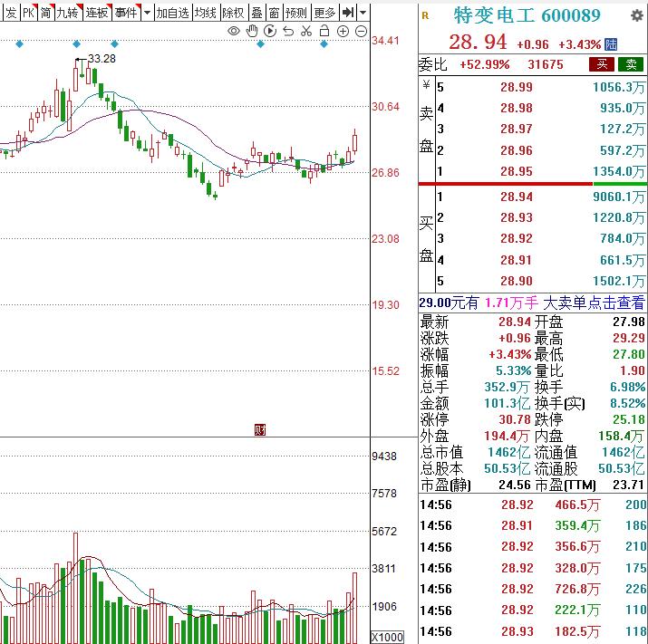This screenshot has width=648, height=644.
Task: Click the 窗 window toolbar button
Action: pos(274,13)
